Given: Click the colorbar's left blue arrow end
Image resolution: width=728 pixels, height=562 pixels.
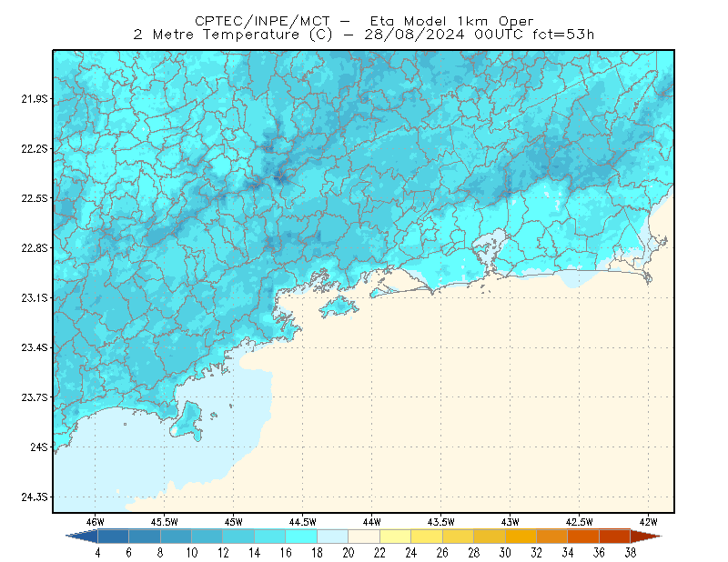Looking at the screenshot, I should pos(82,537).
